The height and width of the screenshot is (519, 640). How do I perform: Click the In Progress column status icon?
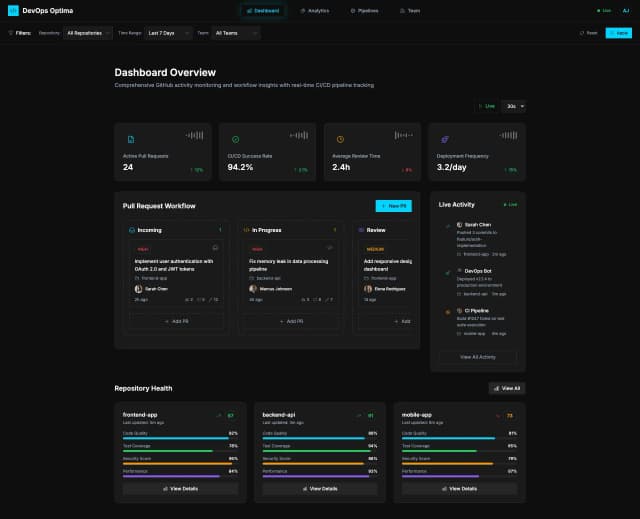[x=246, y=230]
